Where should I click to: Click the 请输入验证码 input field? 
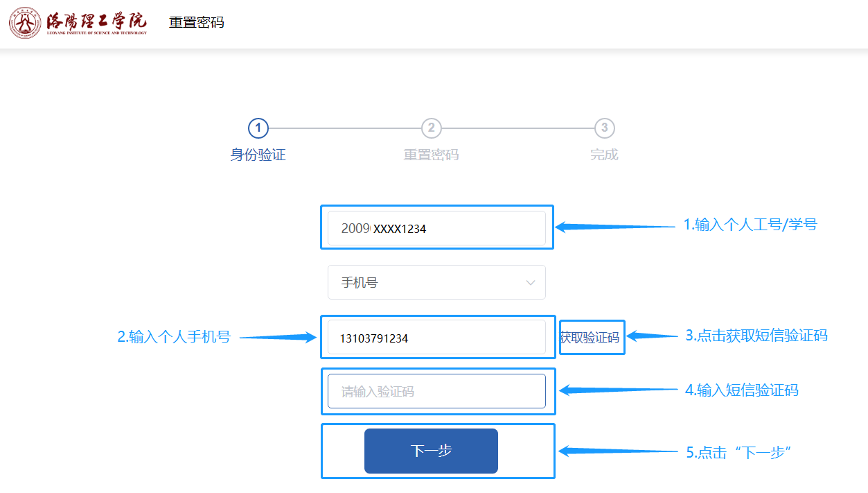click(436, 391)
